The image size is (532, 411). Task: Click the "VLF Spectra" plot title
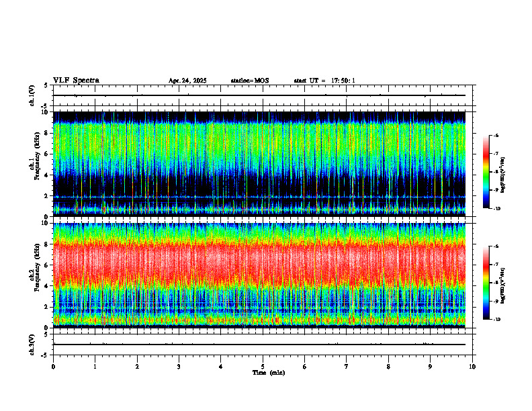(x=76, y=81)
